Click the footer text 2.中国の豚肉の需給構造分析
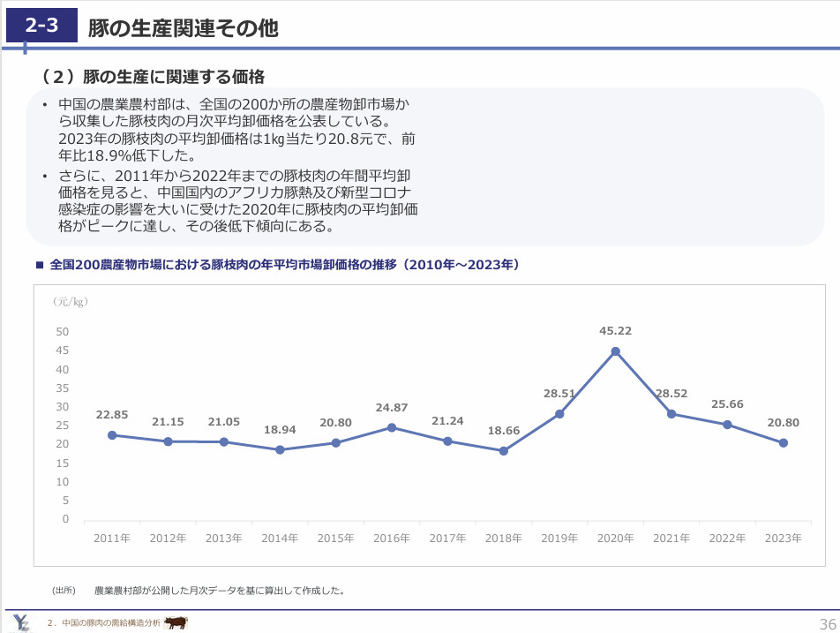The height and width of the screenshot is (633, 840). click(x=103, y=622)
